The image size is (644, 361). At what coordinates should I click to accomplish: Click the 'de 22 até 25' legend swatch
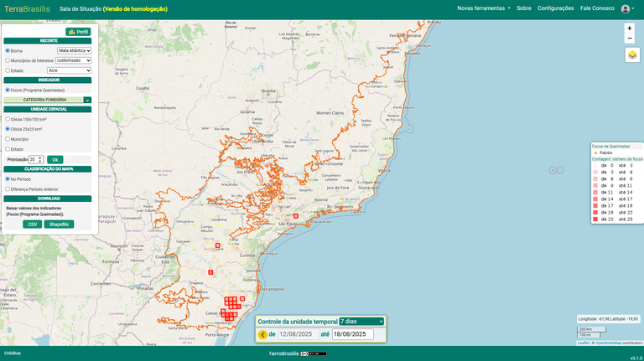(597, 219)
